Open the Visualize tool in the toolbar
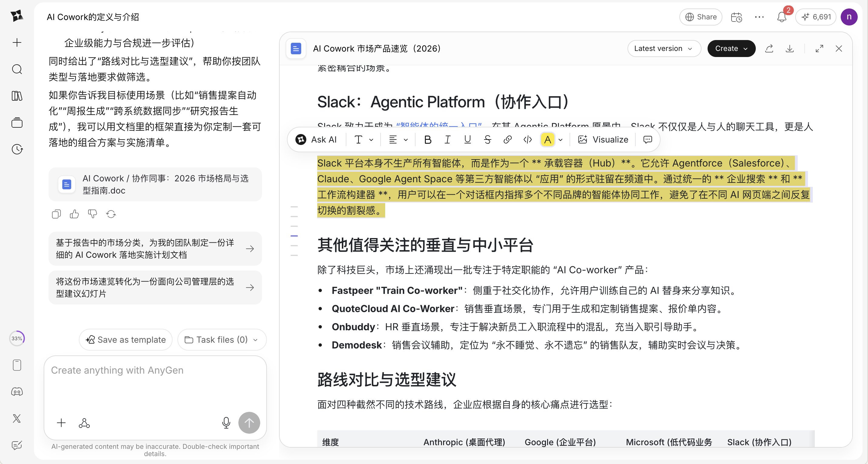The width and height of the screenshot is (868, 464). (603, 139)
